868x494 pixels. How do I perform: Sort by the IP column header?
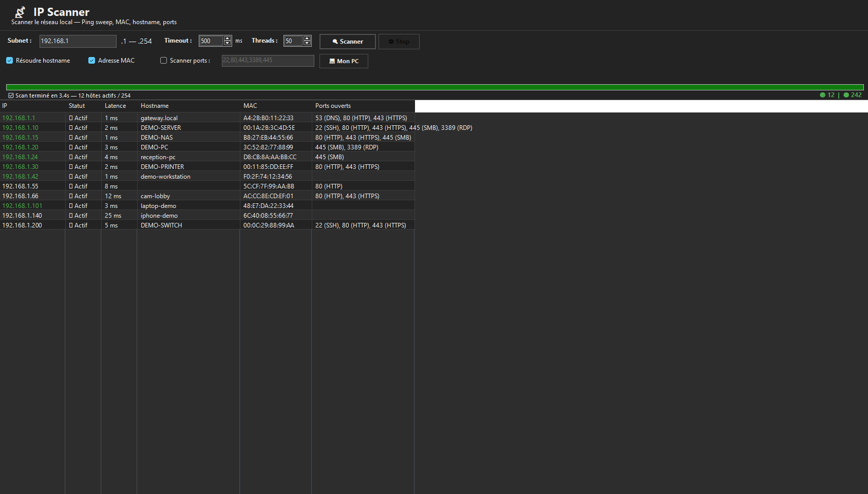[x=32, y=106]
